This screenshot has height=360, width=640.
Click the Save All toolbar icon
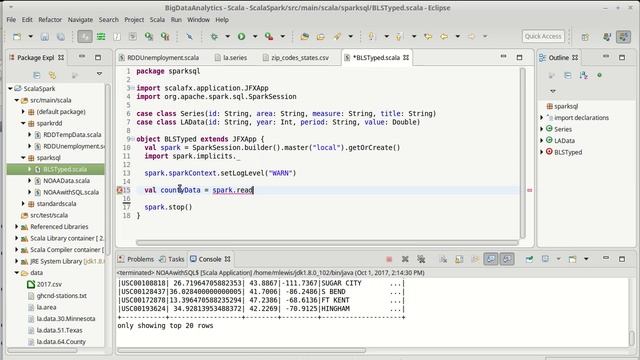click(60, 36)
